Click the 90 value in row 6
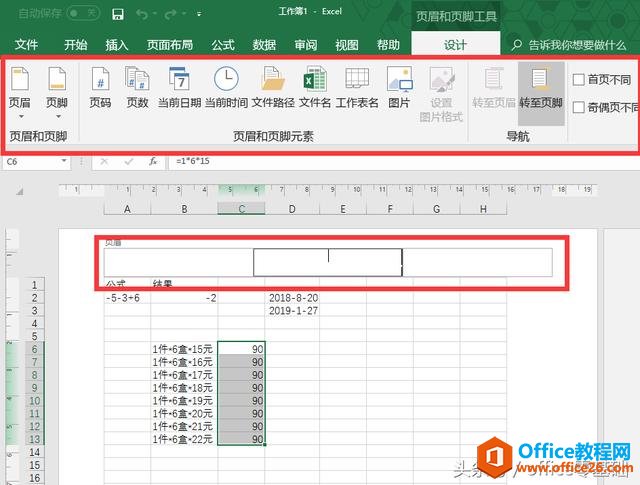The image size is (640, 485). pos(241,349)
